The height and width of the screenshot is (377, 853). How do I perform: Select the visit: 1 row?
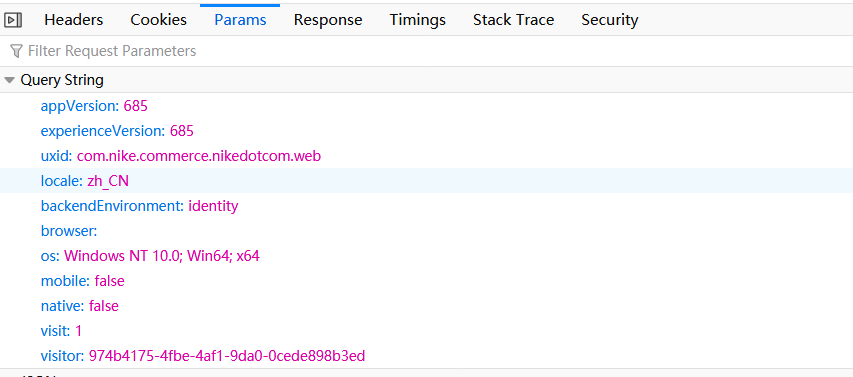click(426, 331)
